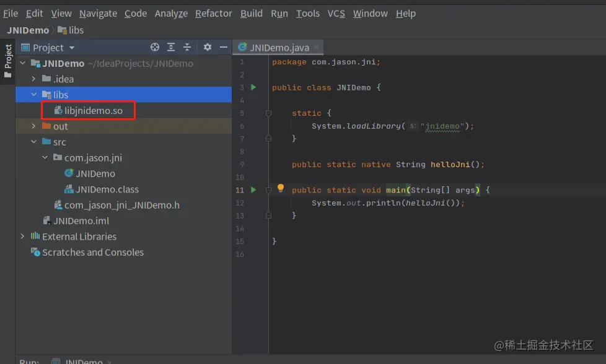This screenshot has width=606, height=364.
Task: Select the scroll-to-source crosshair icon in Project toolbar
Action: [x=154, y=47]
